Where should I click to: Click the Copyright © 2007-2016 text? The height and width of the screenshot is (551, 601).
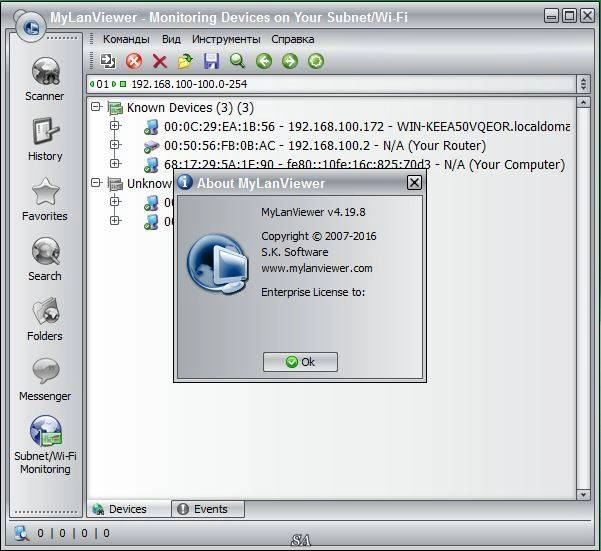point(319,236)
